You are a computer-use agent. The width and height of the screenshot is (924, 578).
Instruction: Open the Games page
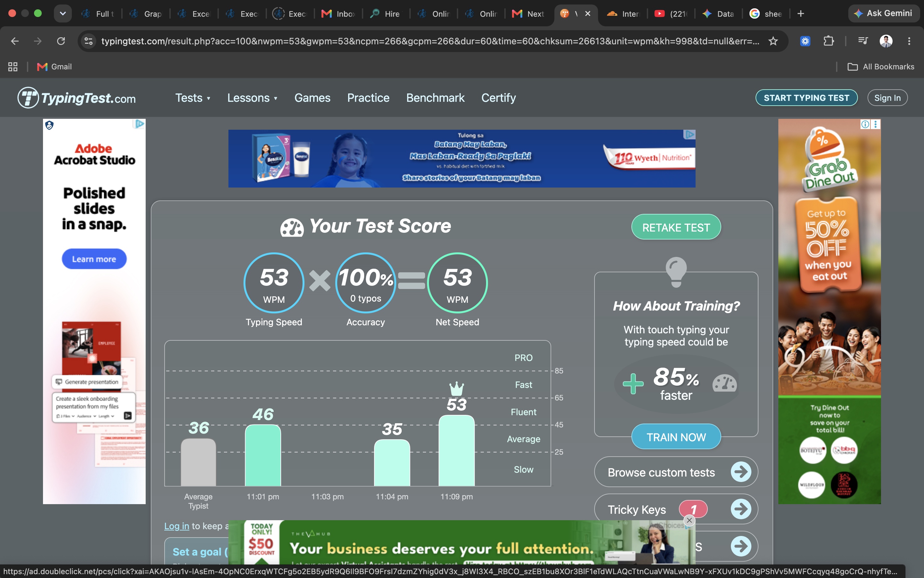312,98
